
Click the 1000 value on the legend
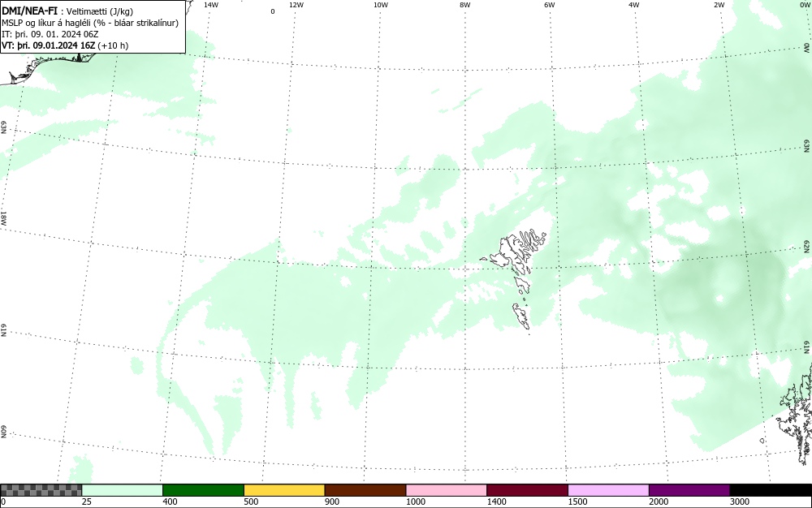pyautogui.click(x=415, y=502)
